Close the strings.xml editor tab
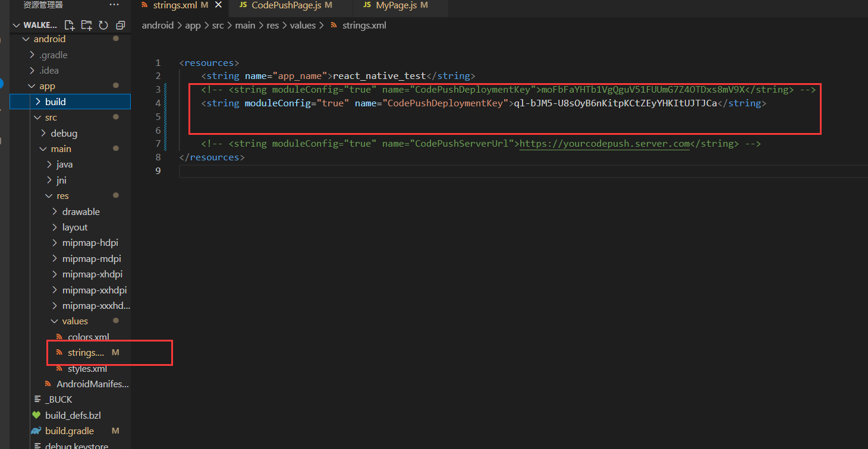This screenshot has width=868, height=449. pos(218,5)
